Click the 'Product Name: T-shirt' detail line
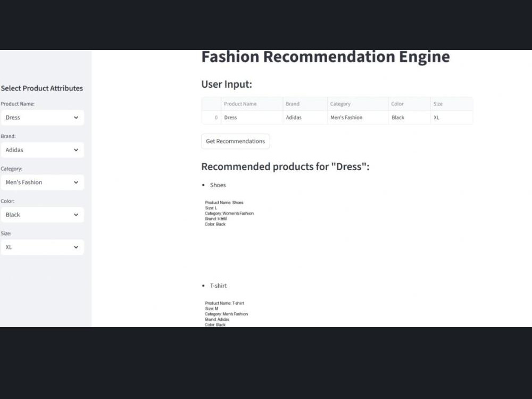Viewport: 532px width, 399px height. click(225, 303)
